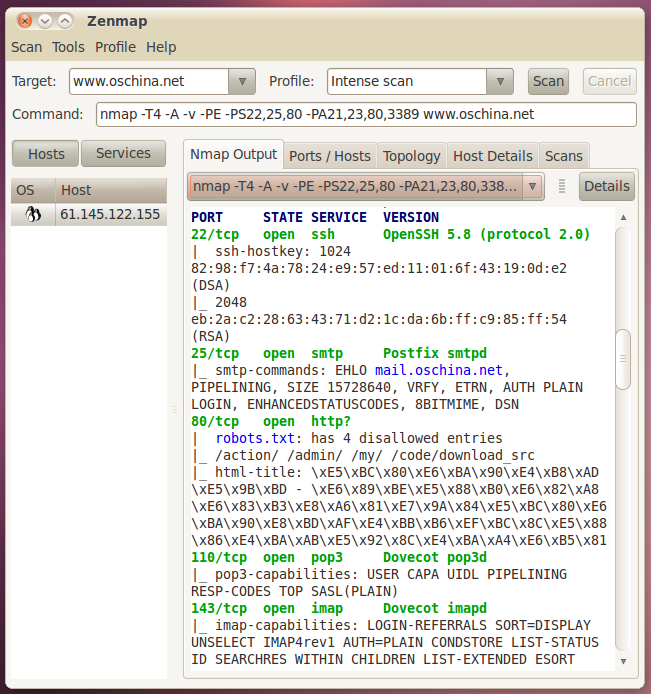
Task: Expand the Target dropdown arrow
Action: (242, 81)
